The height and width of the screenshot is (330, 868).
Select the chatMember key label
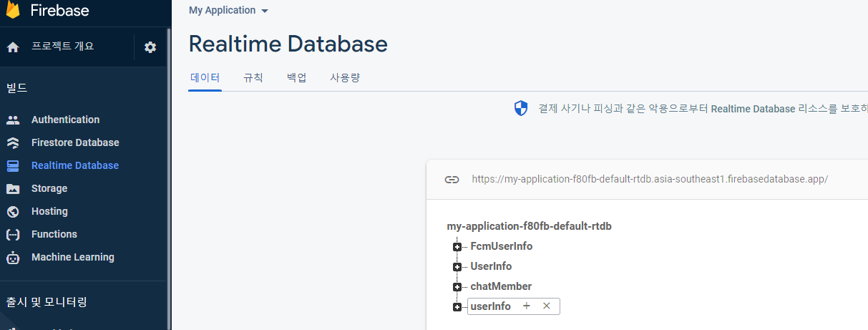pos(501,286)
